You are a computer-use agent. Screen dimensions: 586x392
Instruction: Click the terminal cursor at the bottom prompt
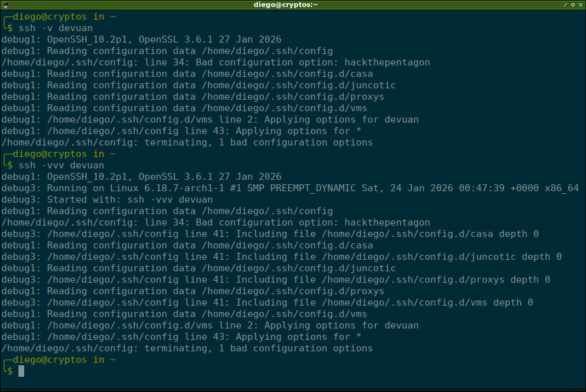pyautogui.click(x=21, y=371)
